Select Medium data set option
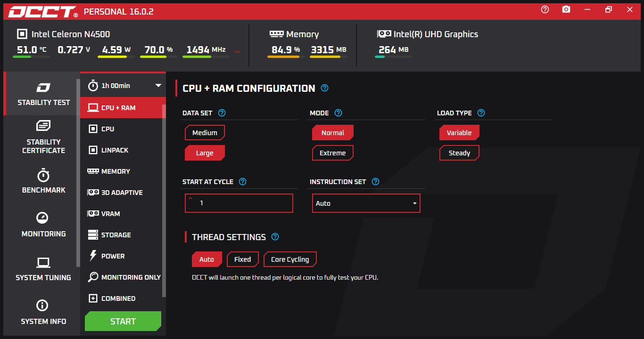Image resolution: width=644 pixels, height=339 pixels. coord(205,133)
